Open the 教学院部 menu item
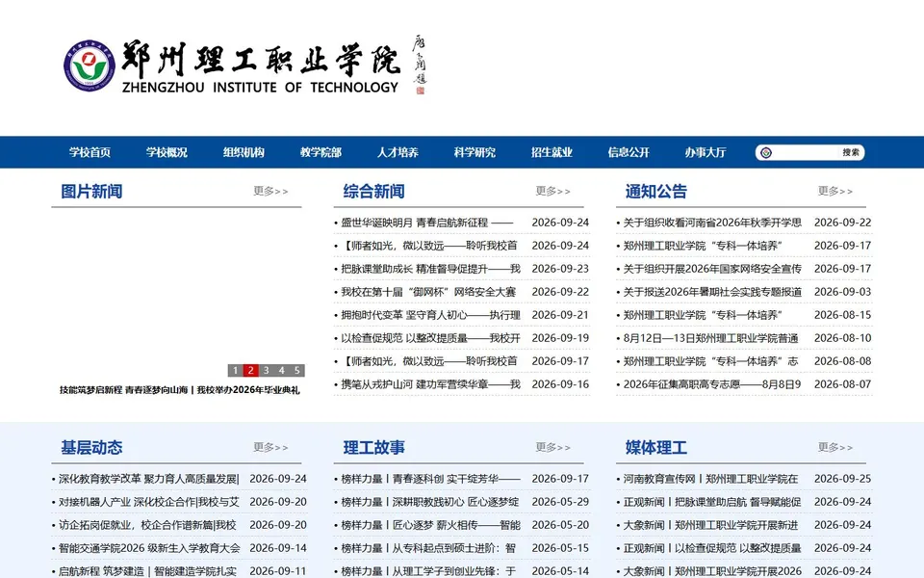Viewport: 924px width, 578px height. [x=321, y=152]
